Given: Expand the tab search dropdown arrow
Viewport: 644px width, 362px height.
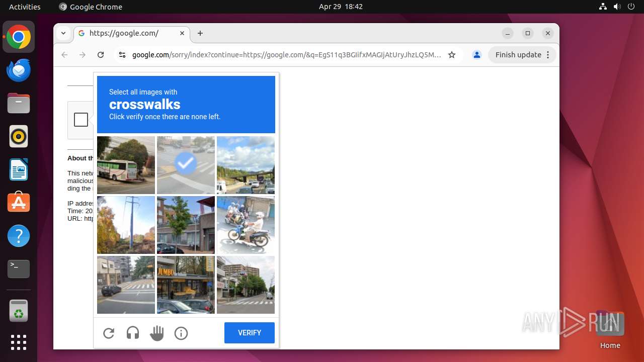Looking at the screenshot, I should coord(63,33).
